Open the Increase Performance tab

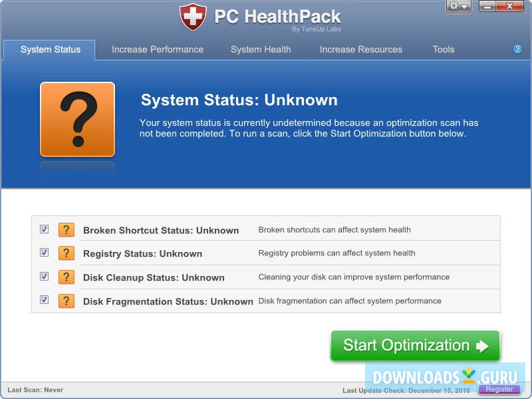158,49
